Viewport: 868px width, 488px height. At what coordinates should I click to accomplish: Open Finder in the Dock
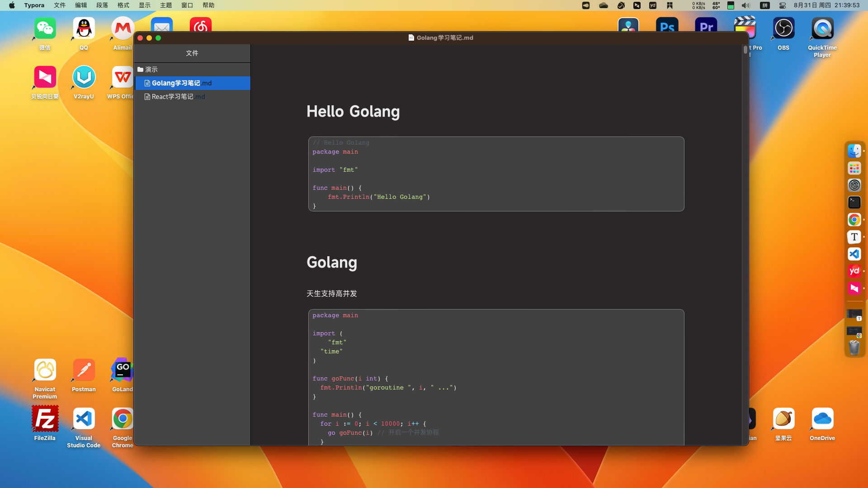click(x=854, y=151)
